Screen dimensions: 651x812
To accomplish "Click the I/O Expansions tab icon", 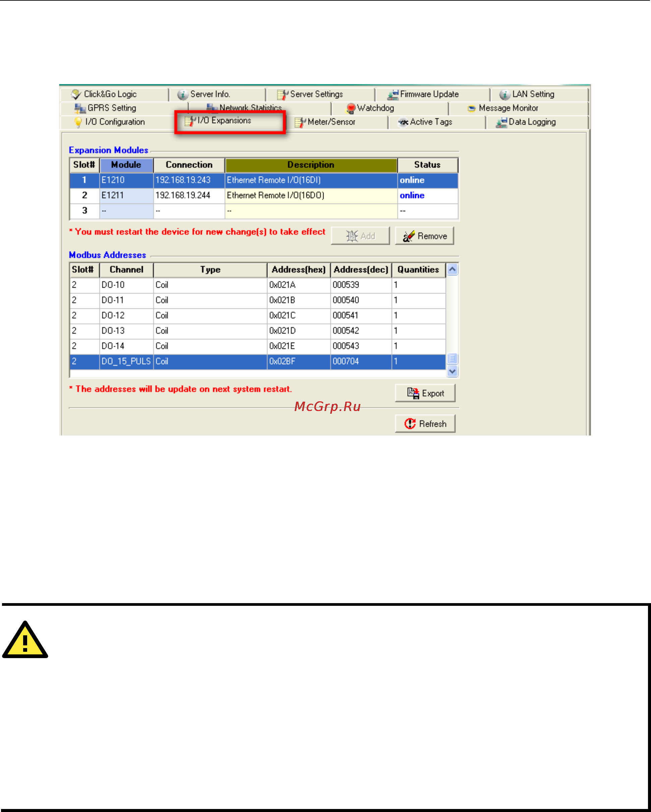I will [x=190, y=121].
